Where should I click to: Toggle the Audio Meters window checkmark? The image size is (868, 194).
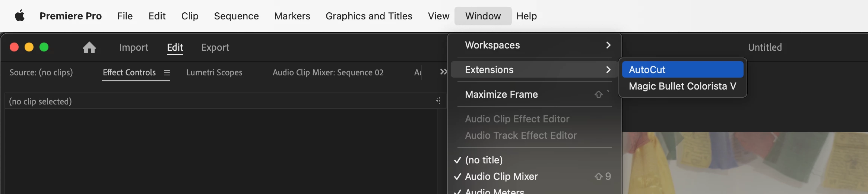(458, 191)
